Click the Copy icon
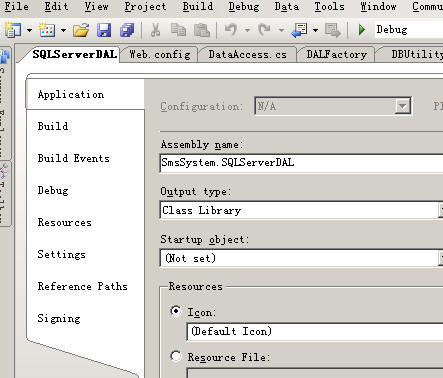This screenshot has height=378, width=443. click(178, 30)
